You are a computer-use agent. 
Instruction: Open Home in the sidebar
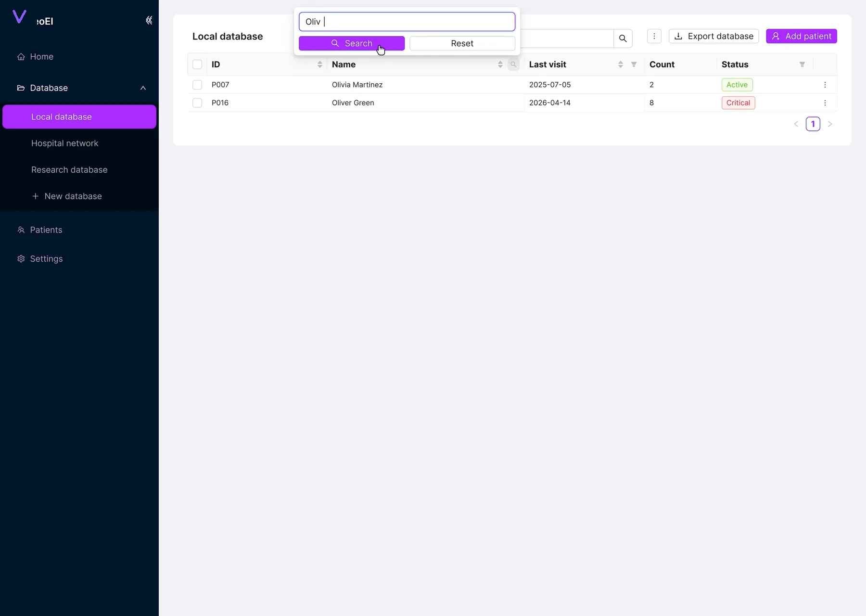click(79, 57)
